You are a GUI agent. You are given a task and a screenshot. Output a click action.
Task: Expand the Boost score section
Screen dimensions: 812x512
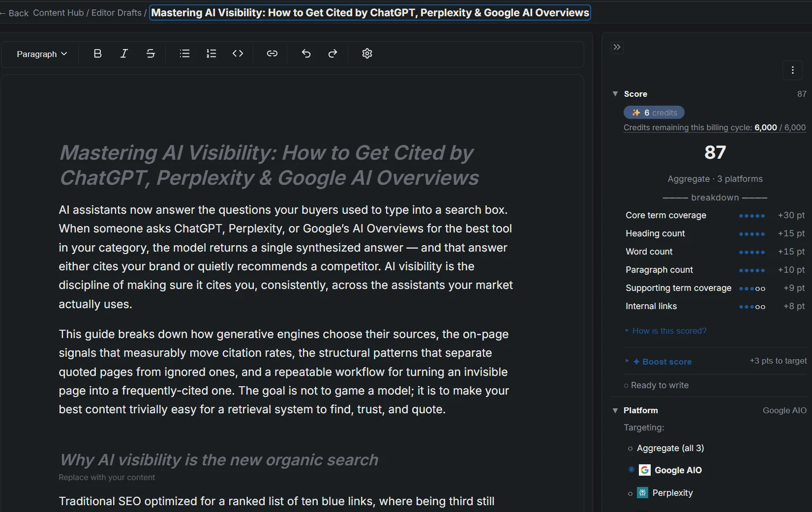(x=658, y=362)
